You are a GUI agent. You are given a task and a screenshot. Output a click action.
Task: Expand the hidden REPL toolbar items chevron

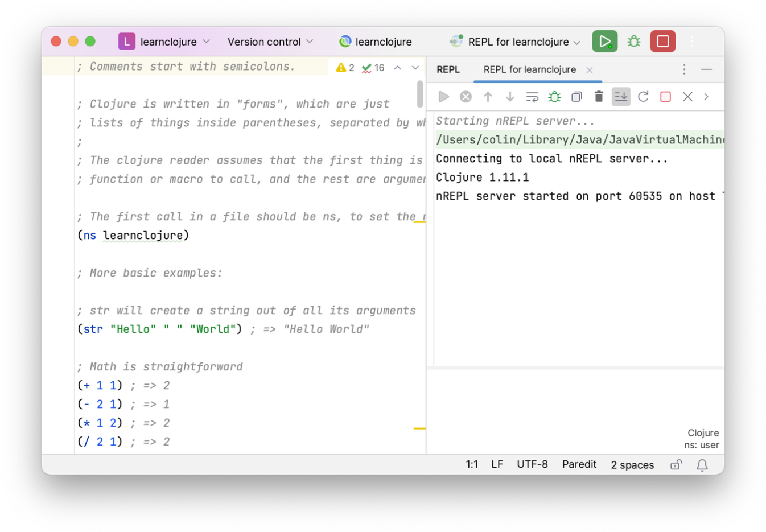pos(706,97)
